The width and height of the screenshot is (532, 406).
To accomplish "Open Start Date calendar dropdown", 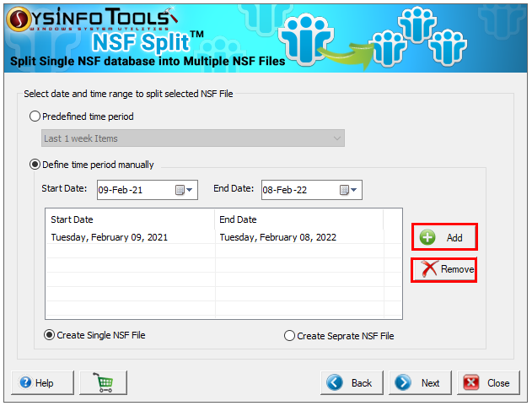I will point(185,190).
